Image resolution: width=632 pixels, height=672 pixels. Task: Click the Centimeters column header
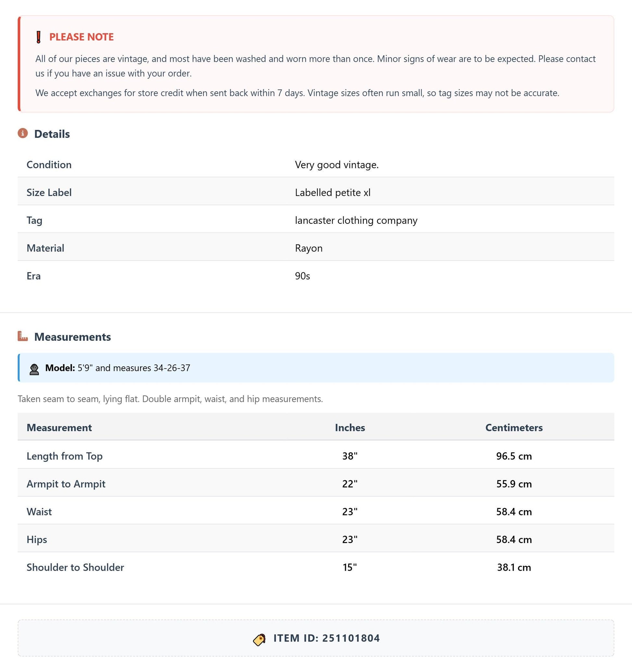[514, 428]
